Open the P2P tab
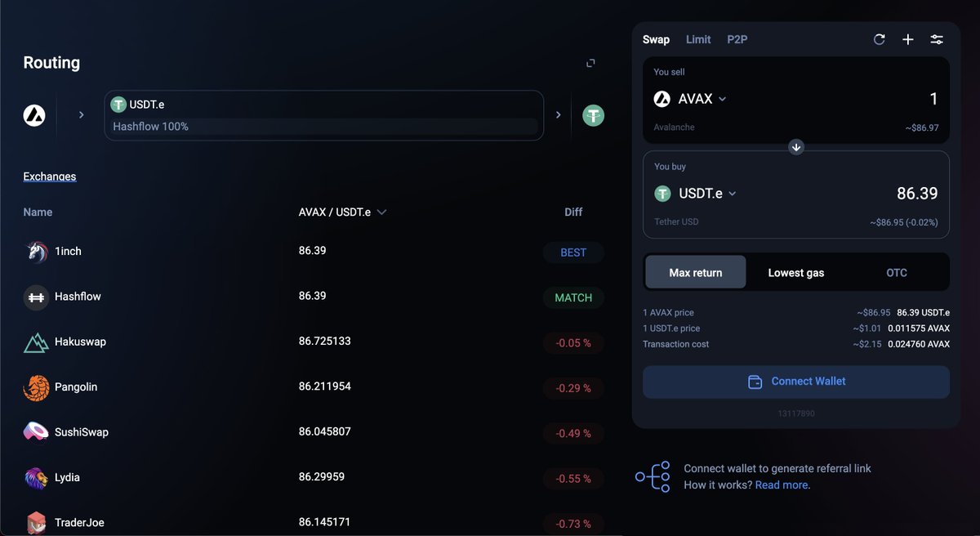This screenshot has width=980, height=536. pyautogui.click(x=737, y=39)
